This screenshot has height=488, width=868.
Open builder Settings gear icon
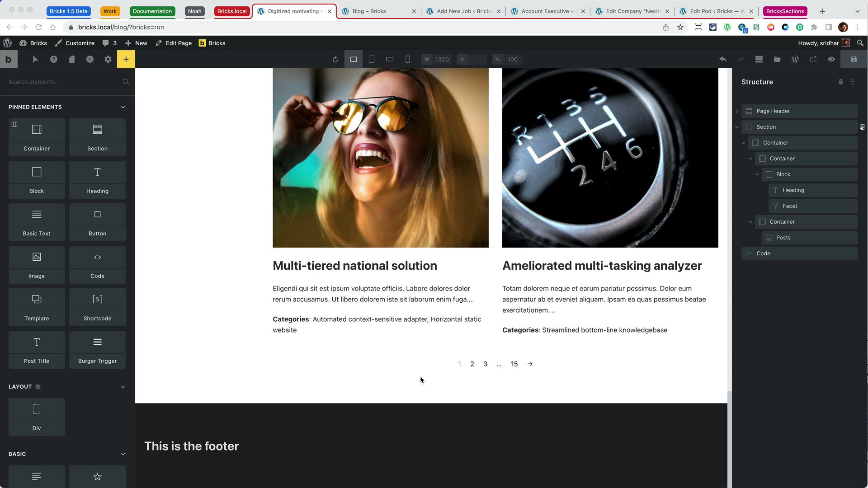[x=108, y=59]
